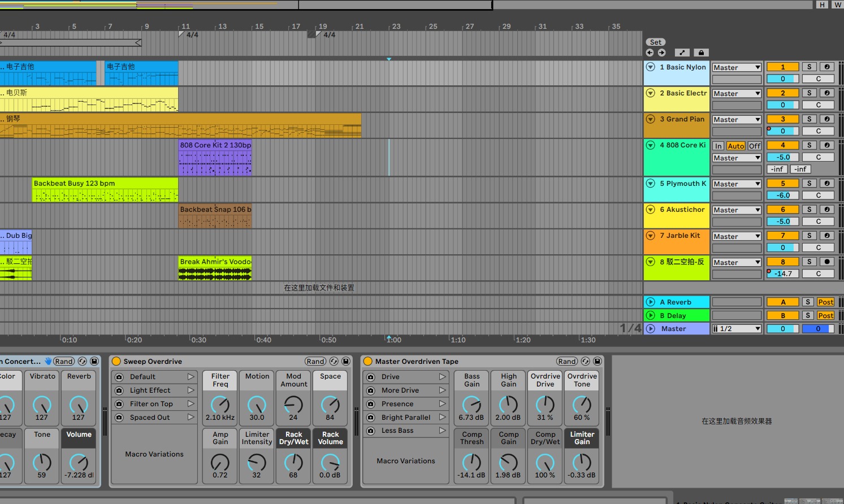Click the Set locator button
This screenshot has height=504, width=844.
(656, 42)
